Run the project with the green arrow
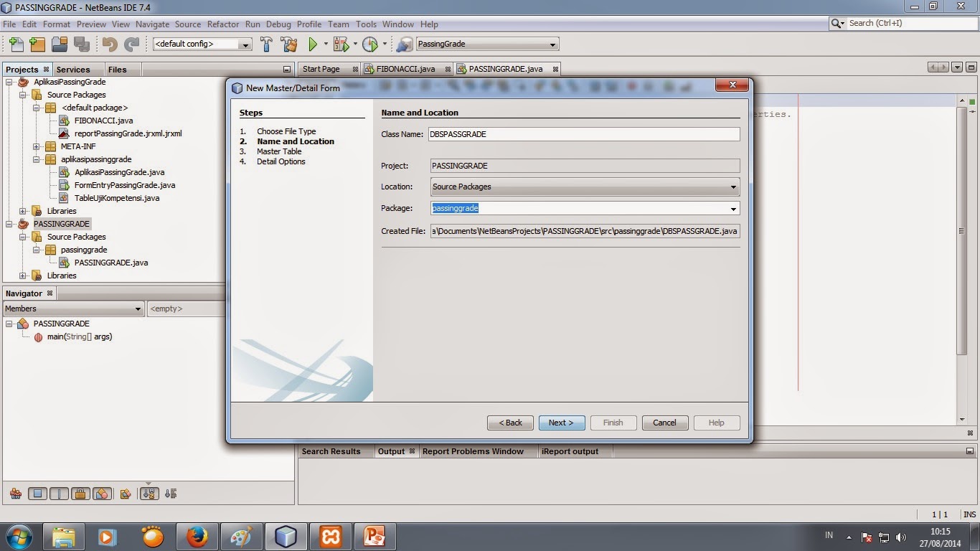The height and width of the screenshot is (551, 980). tap(313, 44)
